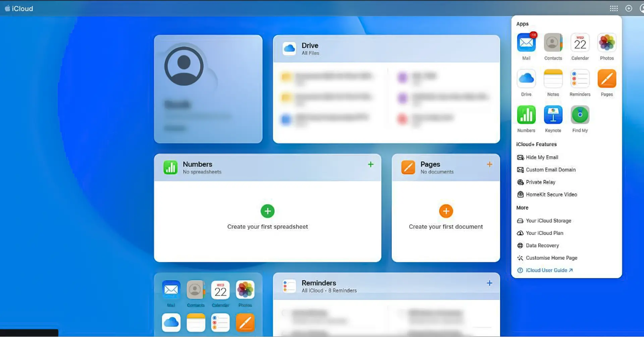
Task: Open Hide My Email feature
Action: click(538, 157)
